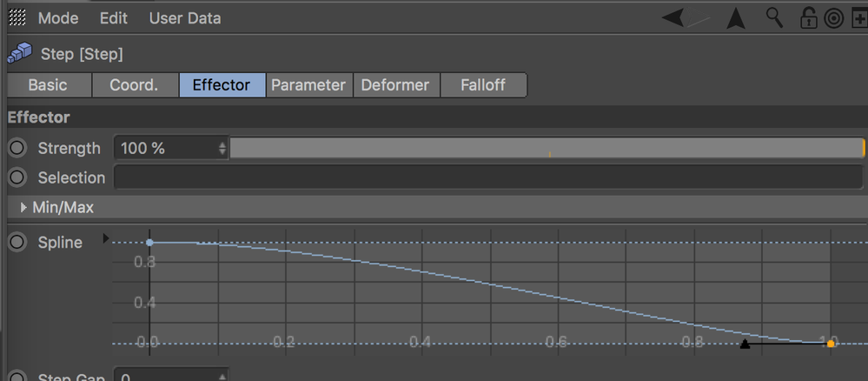Toggle the Selection animation circle
868x381 pixels.
click(17, 177)
